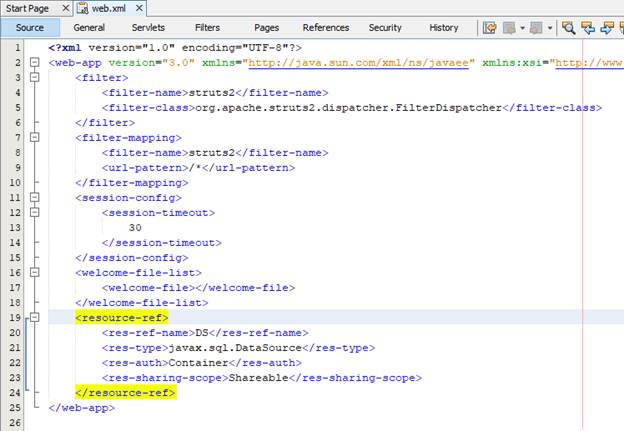
Task: Collapse the filter element fold on line 3
Action: 35,77
